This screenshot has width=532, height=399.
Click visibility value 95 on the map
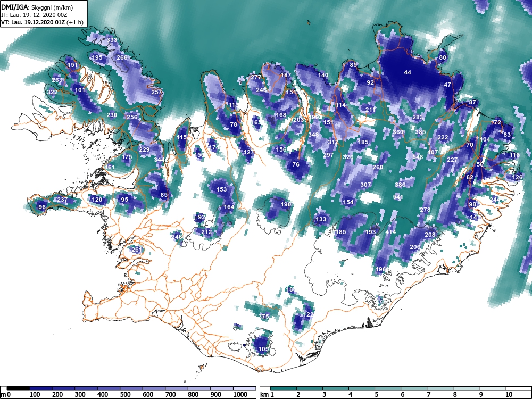coord(124,199)
